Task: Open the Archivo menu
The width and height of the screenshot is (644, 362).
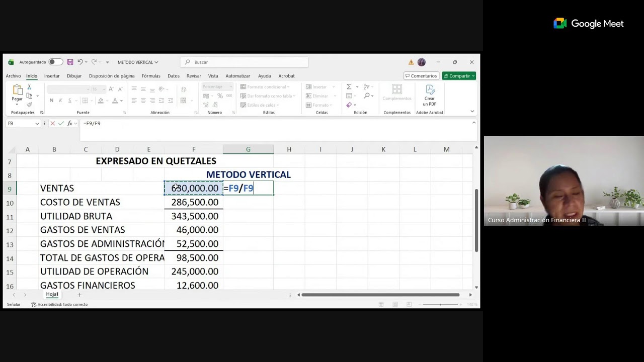Action: point(14,76)
